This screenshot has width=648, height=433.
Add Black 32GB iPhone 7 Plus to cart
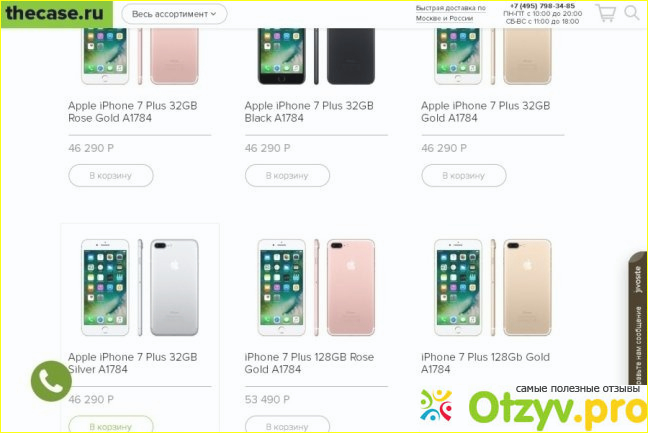[287, 176]
